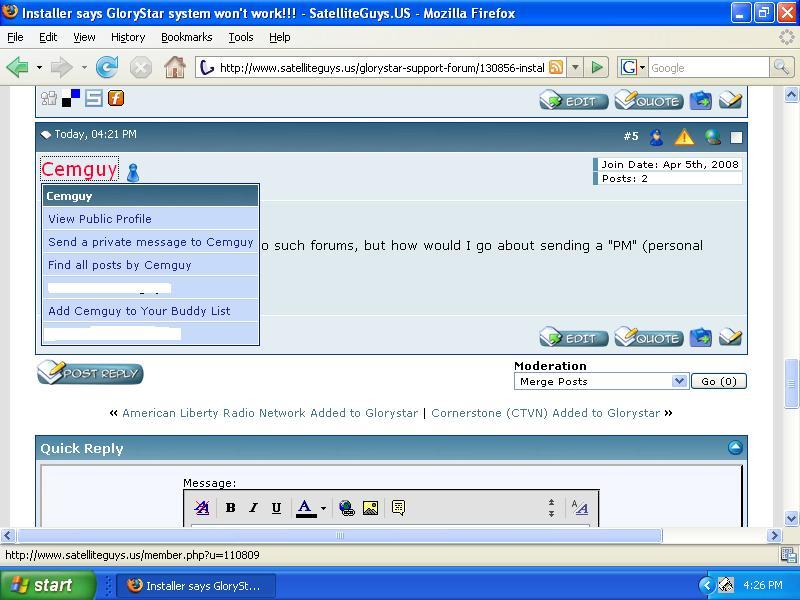800x600 pixels.
Task: Click the multi-quote icon on the upper post
Action: coord(701,101)
